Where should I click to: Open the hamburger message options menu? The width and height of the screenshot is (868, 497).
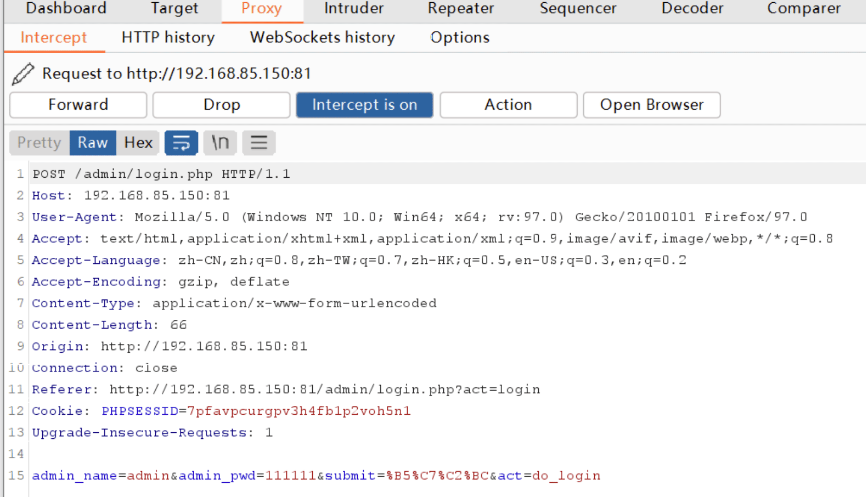point(259,143)
